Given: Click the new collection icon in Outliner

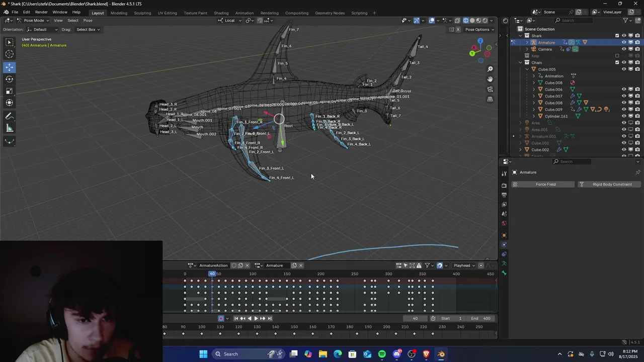Looking at the screenshot, I should 637,20.
